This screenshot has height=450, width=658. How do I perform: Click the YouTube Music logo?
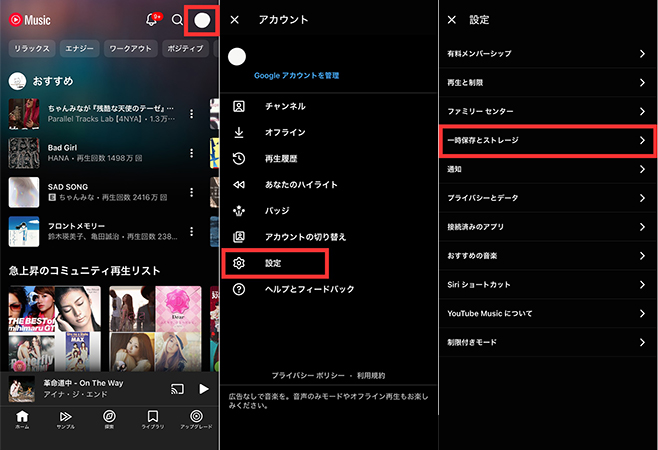[30, 20]
